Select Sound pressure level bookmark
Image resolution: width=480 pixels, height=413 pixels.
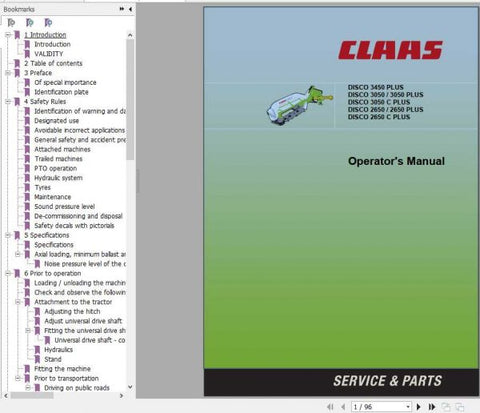[65, 207]
